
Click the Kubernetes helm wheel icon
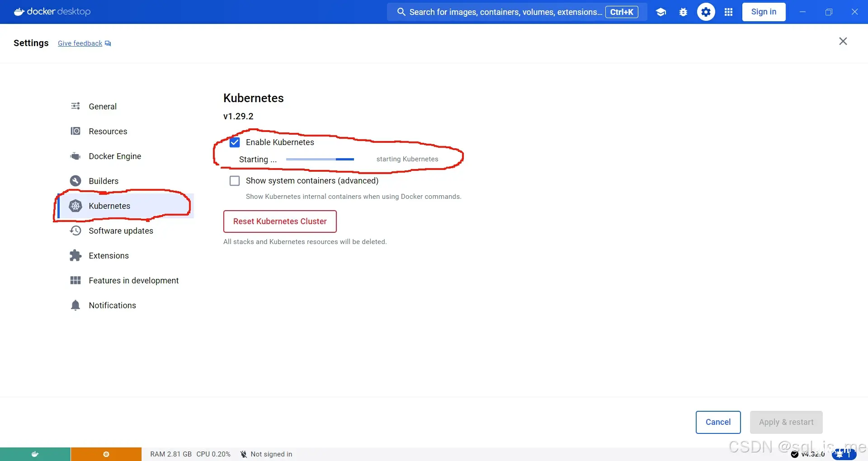pyautogui.click(x=75, y=206)
